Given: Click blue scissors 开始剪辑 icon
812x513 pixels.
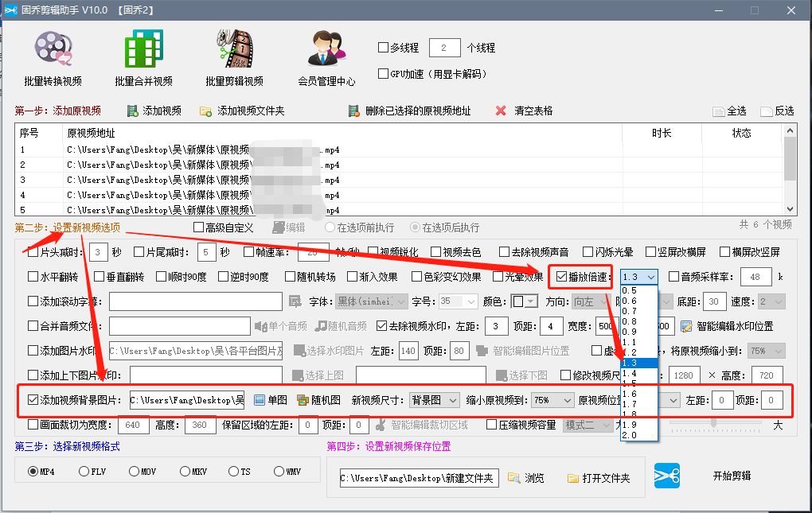Looking at the screenshot, I should coord(667,476).
